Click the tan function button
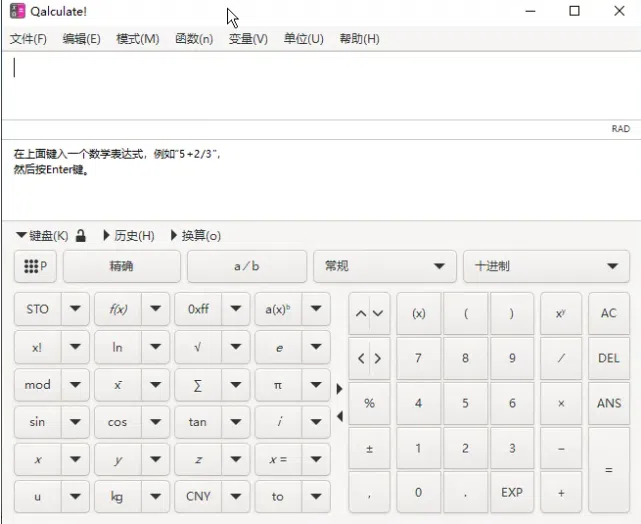 [x=198, y=422]
